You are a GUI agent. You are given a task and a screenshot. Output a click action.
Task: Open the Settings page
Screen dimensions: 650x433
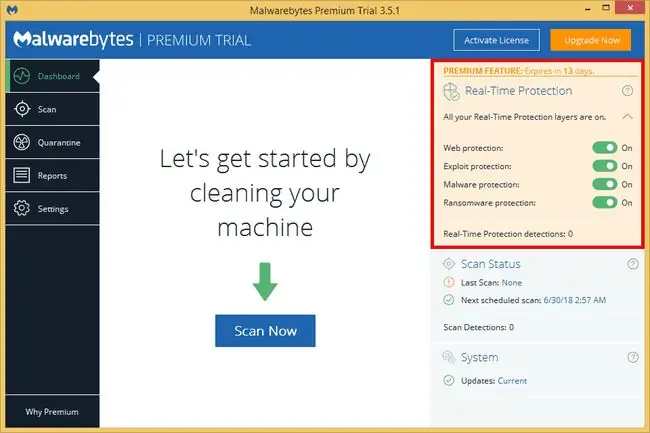point(53,208)
